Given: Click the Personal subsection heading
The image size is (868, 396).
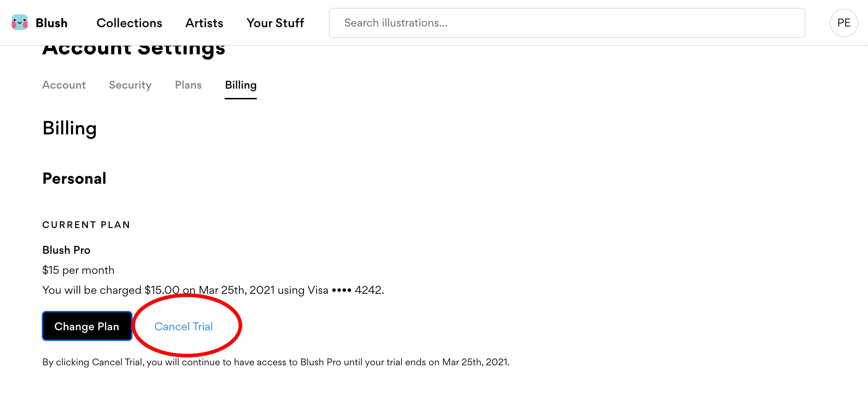Looking at the screenshot, I should 74,178.
